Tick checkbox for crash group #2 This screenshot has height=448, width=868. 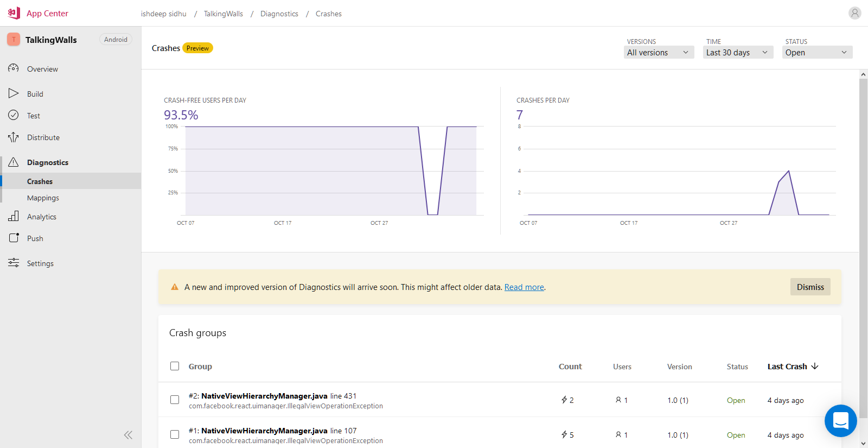(175, 400)
